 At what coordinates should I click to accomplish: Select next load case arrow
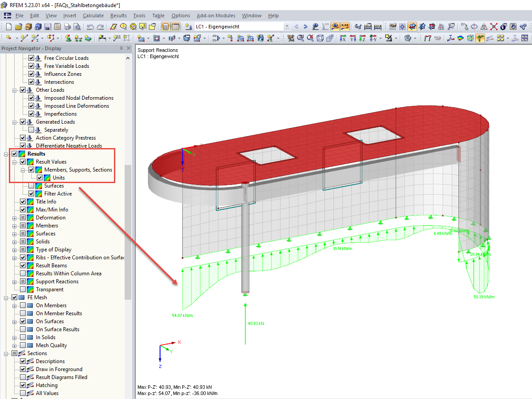305,27
